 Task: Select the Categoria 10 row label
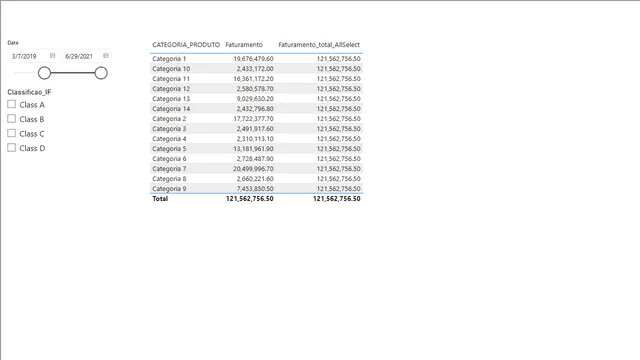[x=171, y=69]
